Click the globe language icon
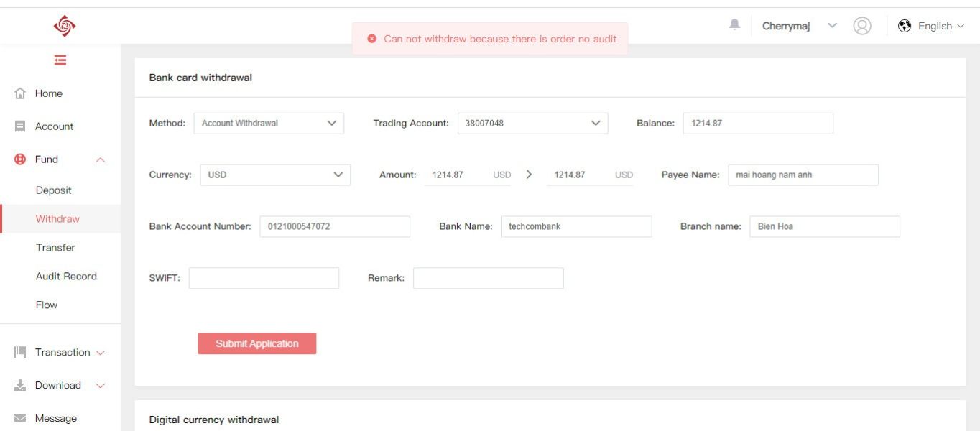980x431 pixels. pyautogui.click(x=905, y=26)
